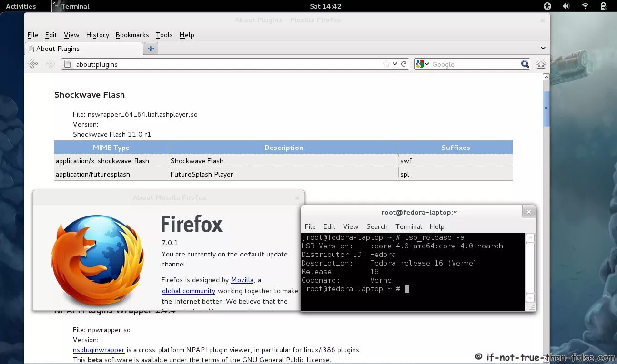Open terminal window Help menu
617x364 pixels.
coord(437,226)
